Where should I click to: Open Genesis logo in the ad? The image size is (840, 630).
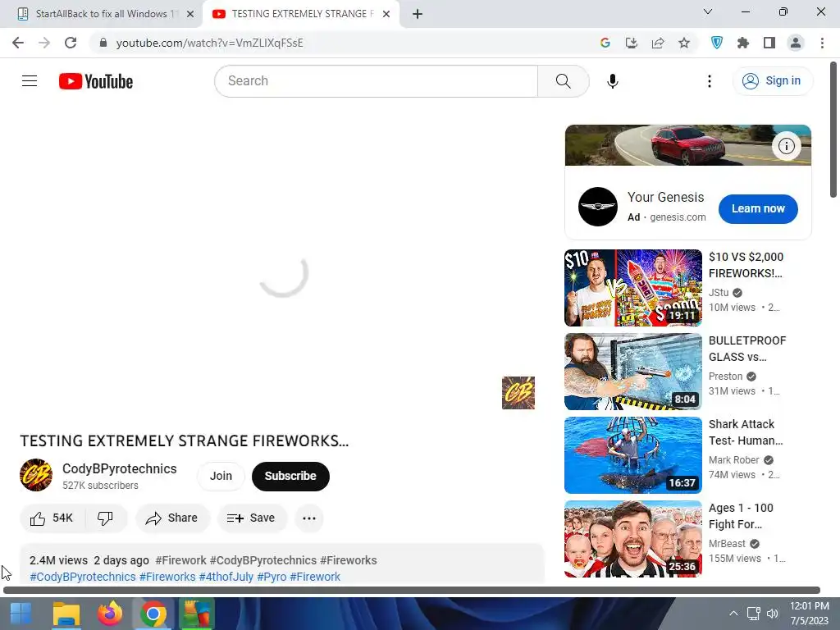[597, 207]
